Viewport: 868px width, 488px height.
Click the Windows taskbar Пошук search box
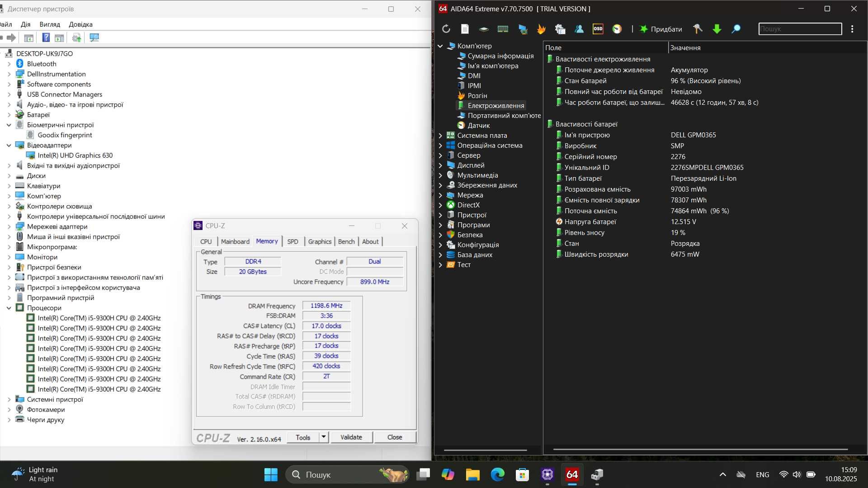point(347,474)
